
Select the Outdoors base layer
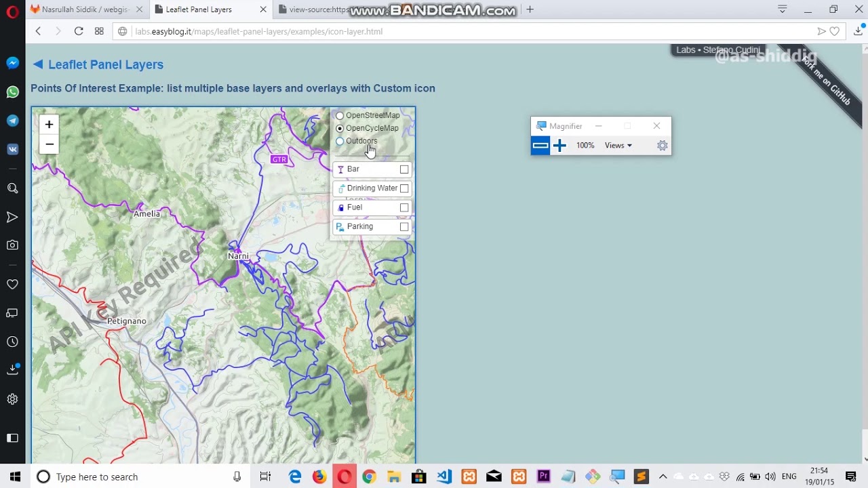[340, 141]
